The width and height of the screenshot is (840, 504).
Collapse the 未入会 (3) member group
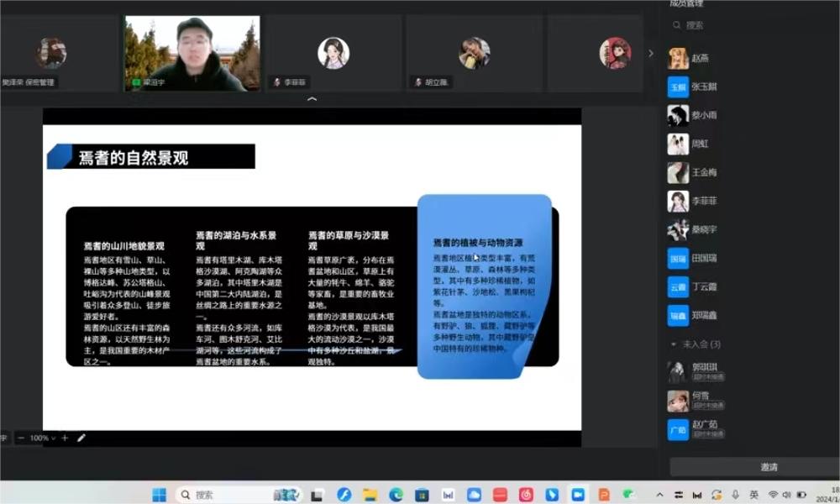pyautogui.click(x=674, y=344)
